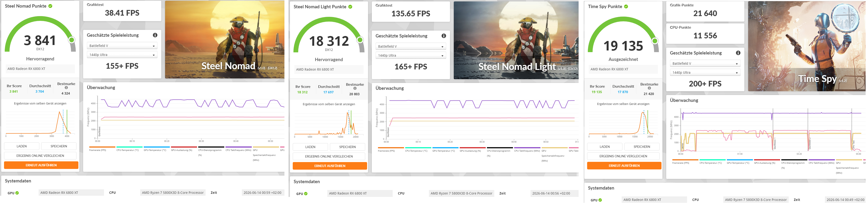The height and width of the screenshot is (204, 868).
Task: Click 'Ergebnisse vom selben Gerät anzeigen' in Steel Nomad panel
Action: click(x=40, y=104)
